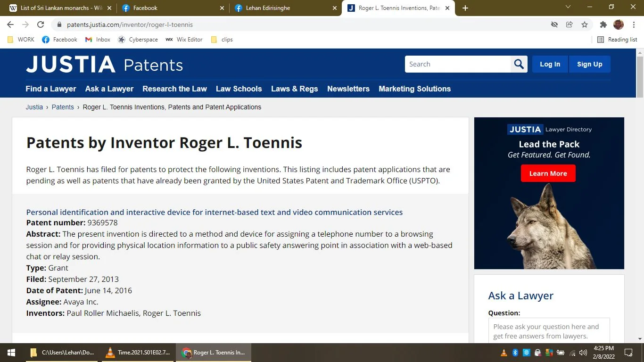Switch to the Facebook tab
Viewport: 644px width, 362px height.
point(173,8)
